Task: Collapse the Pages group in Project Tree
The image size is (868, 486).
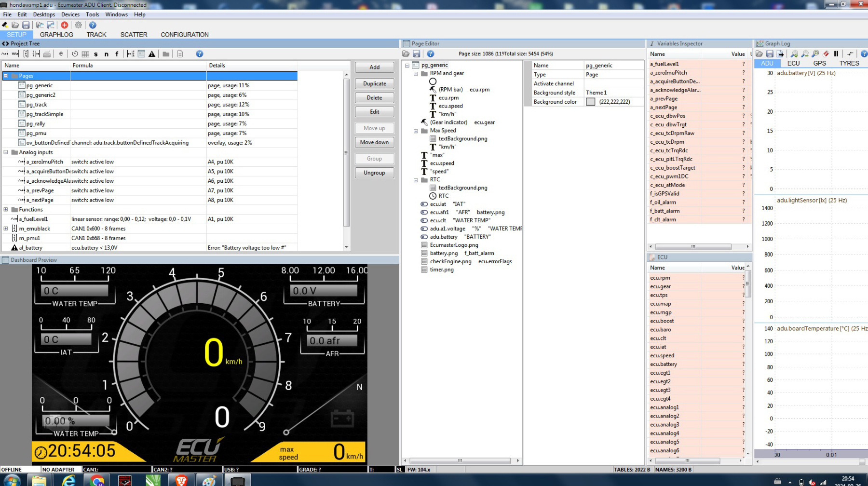Action: (x=6, y=76)
